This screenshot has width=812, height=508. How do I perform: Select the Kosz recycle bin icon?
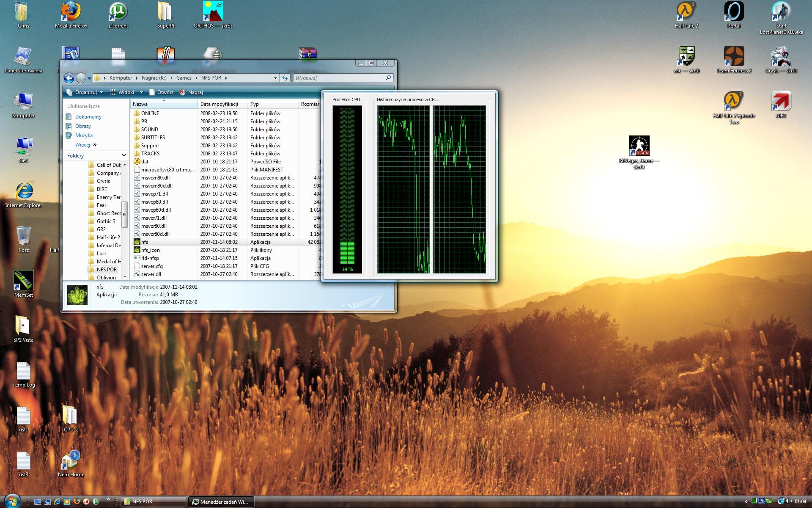(x=23, y=236)
